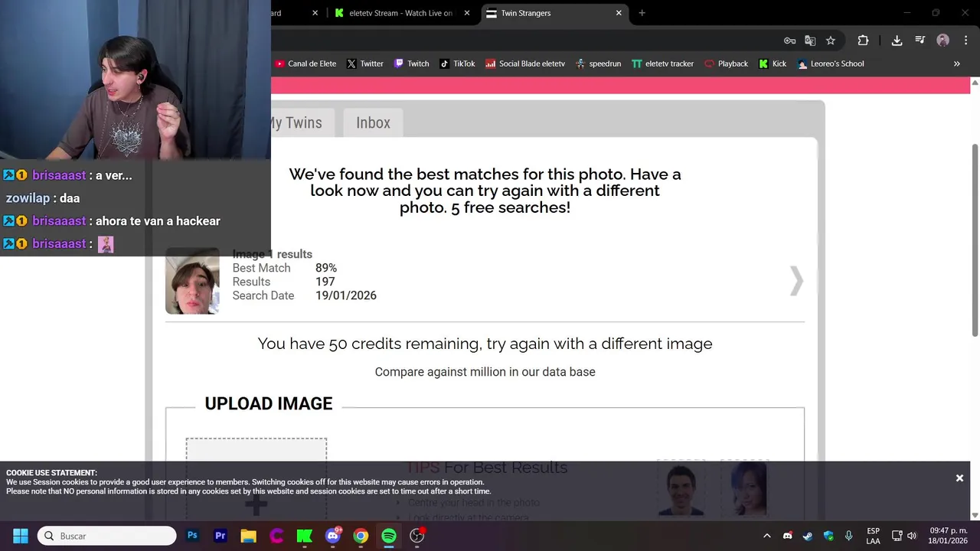Open the Twitter bookmark
Screen dimensions: 980x551
pos(364,64)
